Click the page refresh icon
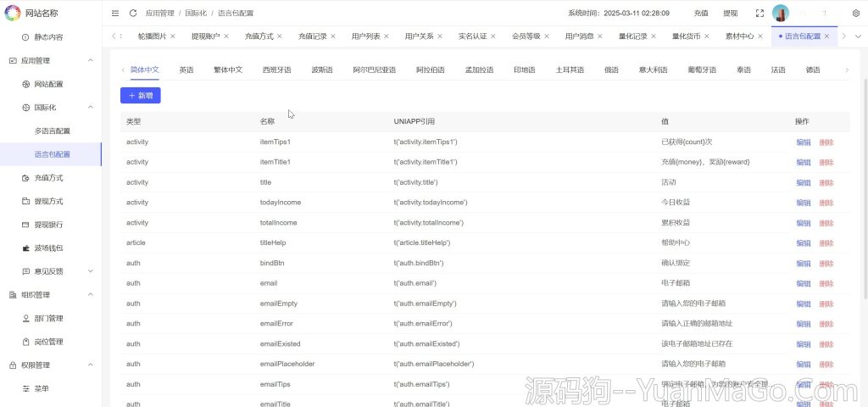The height and width of the screenshot is (407, 868). [x=133, y=14]
